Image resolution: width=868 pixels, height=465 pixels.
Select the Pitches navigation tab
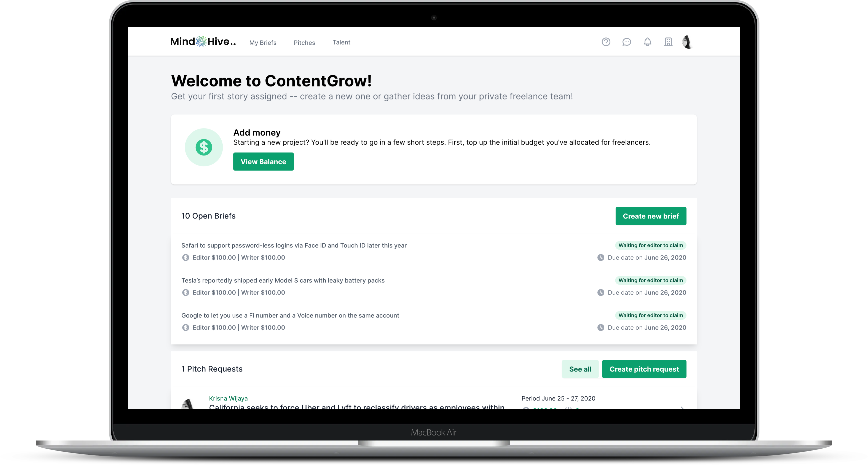click(304, 42)
